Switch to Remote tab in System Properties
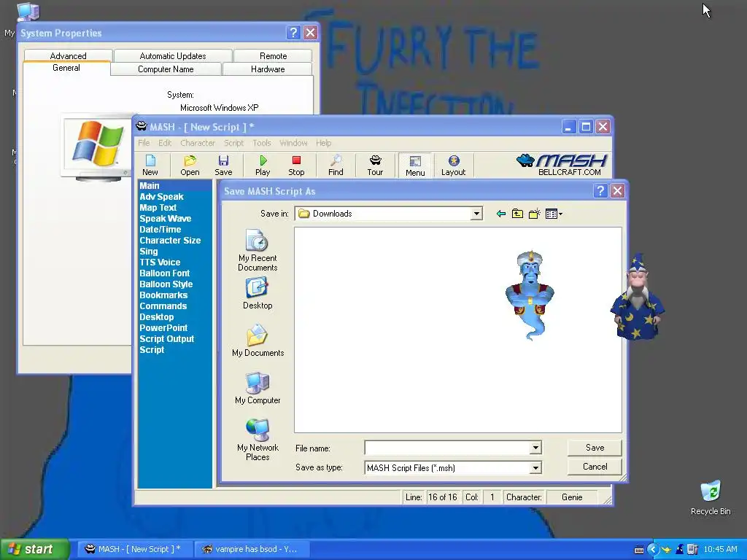 (x=273, y=55)
